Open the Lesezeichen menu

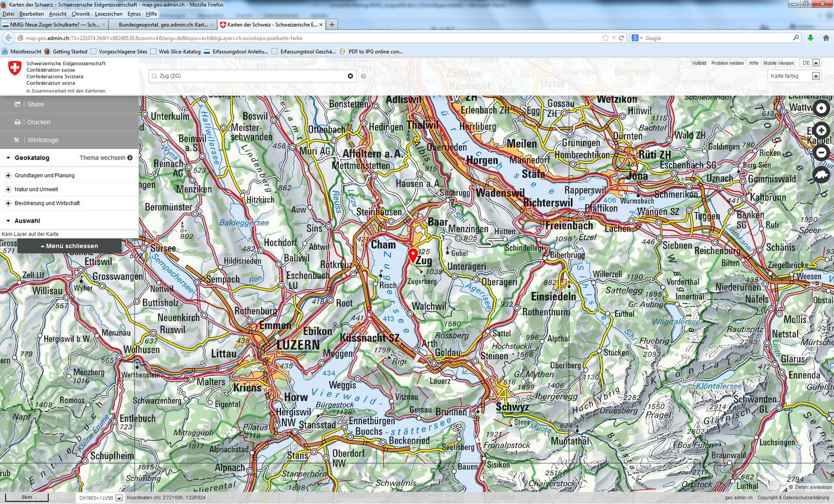[108, 14]
